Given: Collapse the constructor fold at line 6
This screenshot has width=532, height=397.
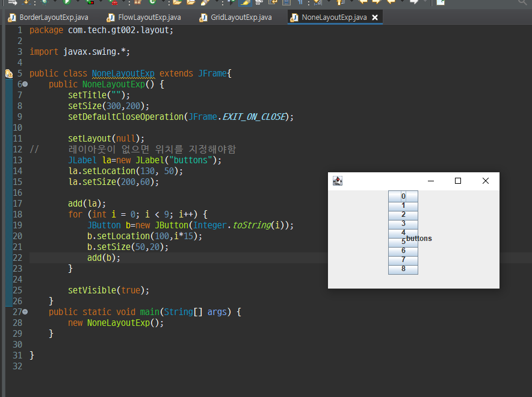Looking at the screenshot, I should [x=25, y=84].
